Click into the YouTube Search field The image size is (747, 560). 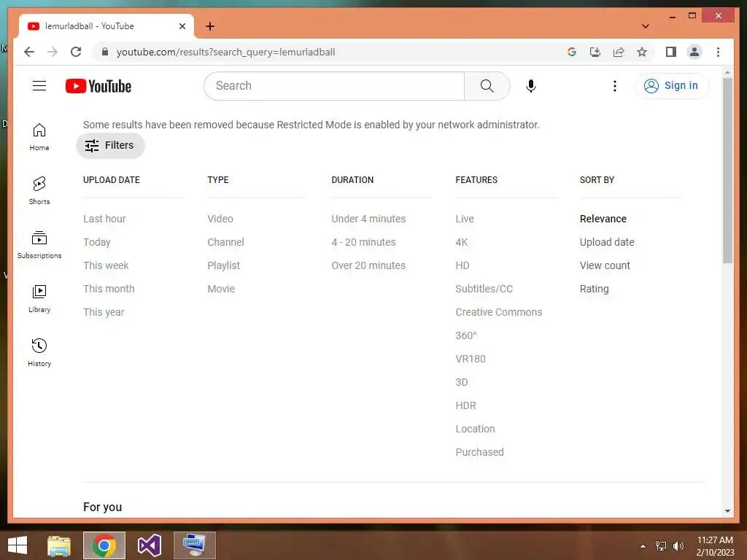click(x=334, y=86)
